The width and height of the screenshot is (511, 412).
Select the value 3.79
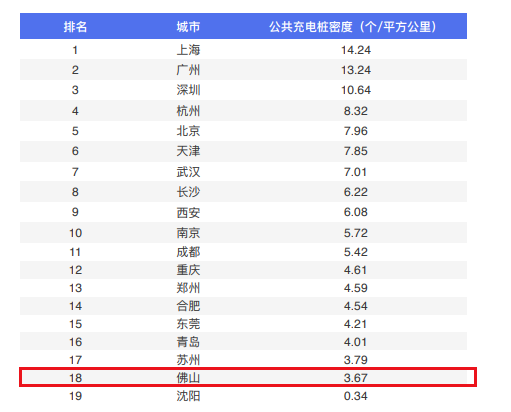click(356, 360)
